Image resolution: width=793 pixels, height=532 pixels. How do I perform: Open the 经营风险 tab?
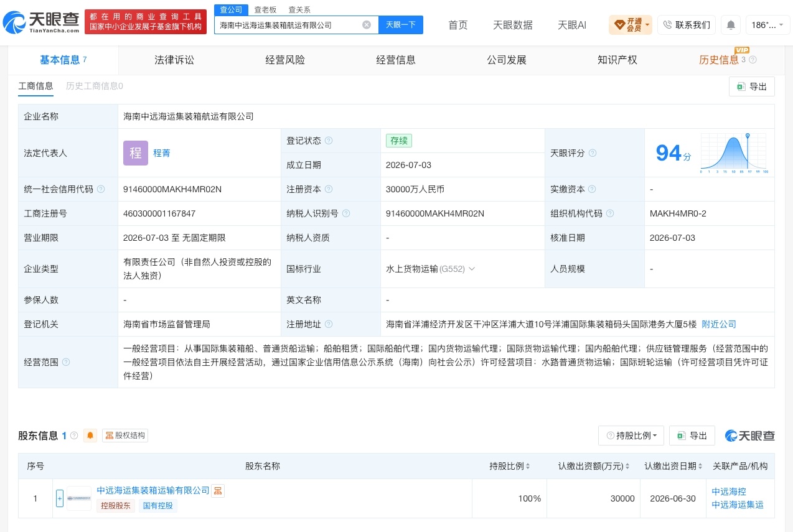285,60
